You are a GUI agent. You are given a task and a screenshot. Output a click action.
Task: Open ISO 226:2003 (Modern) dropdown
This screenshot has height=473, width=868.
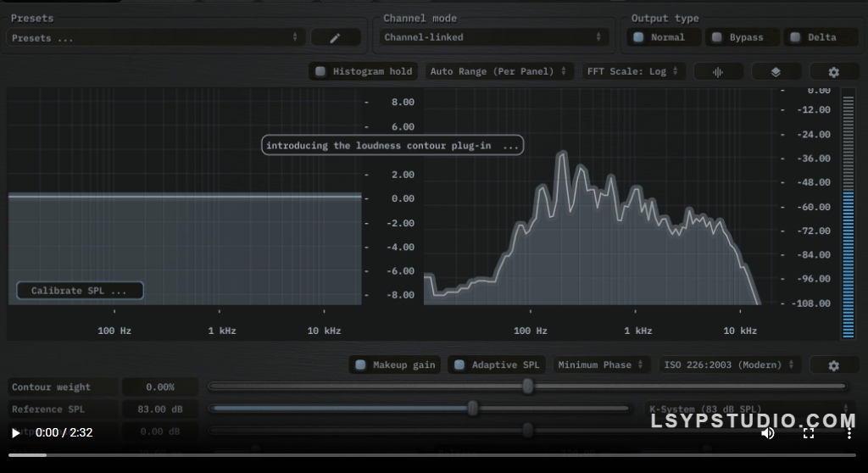coord(730,365)
